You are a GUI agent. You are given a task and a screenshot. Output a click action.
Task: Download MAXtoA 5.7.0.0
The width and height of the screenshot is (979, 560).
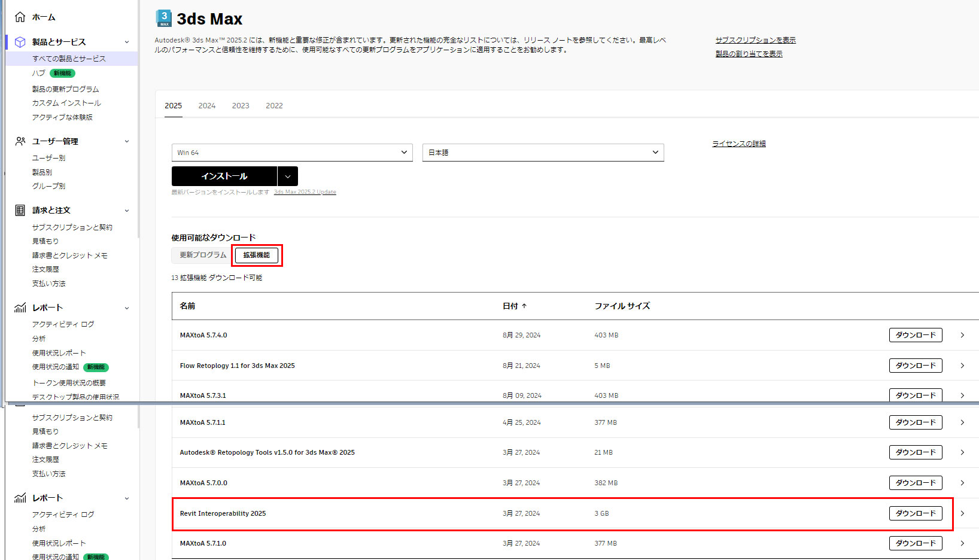click(916, 483)
